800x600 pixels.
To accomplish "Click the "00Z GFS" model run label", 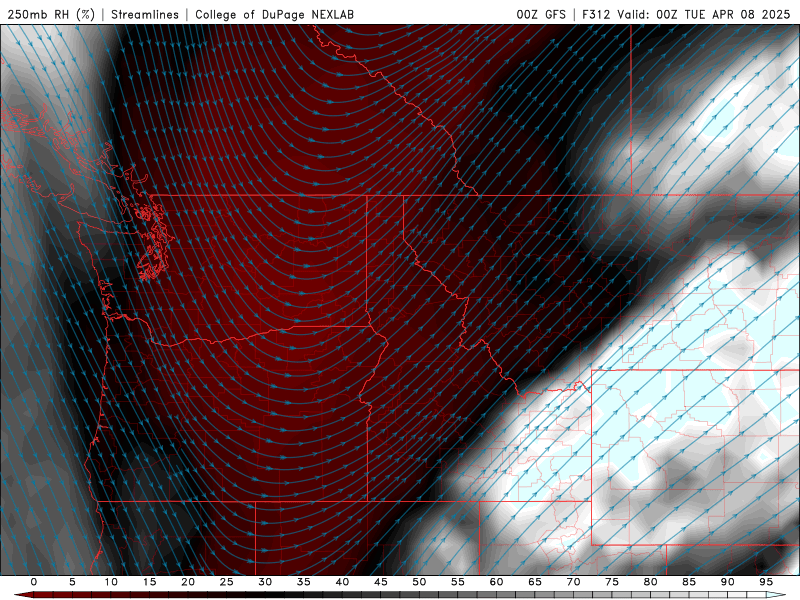I will (x=541, y=14).
